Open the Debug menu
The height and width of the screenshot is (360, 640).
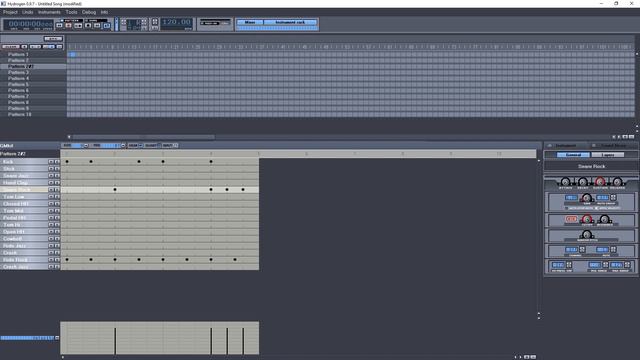tap(89, 12)
